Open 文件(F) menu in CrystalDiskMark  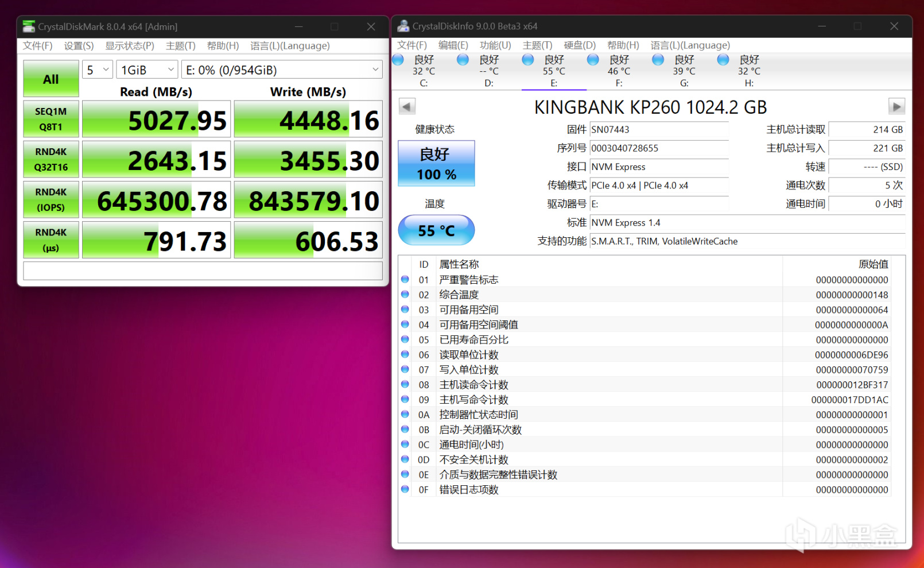[x=38, y=46]
